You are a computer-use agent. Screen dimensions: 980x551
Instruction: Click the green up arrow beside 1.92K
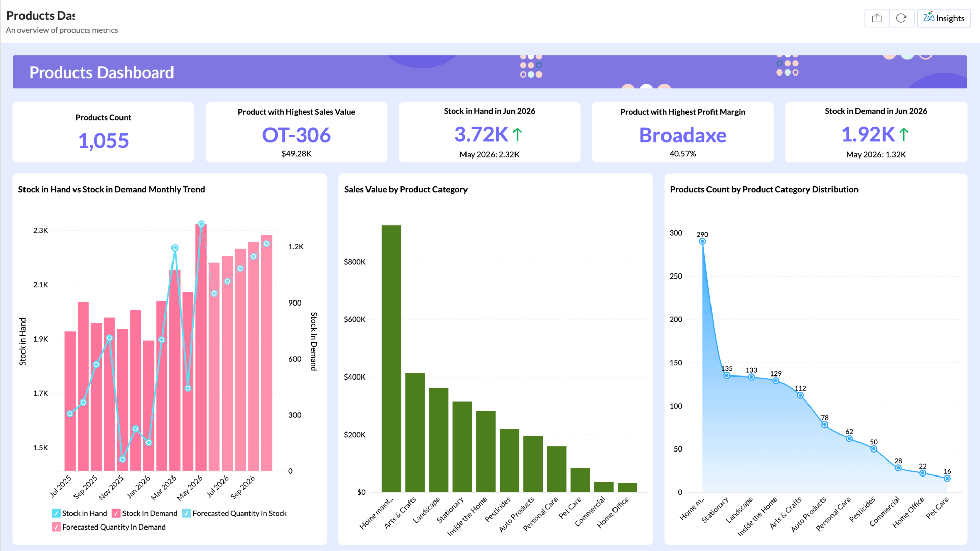tap(904, 135)
